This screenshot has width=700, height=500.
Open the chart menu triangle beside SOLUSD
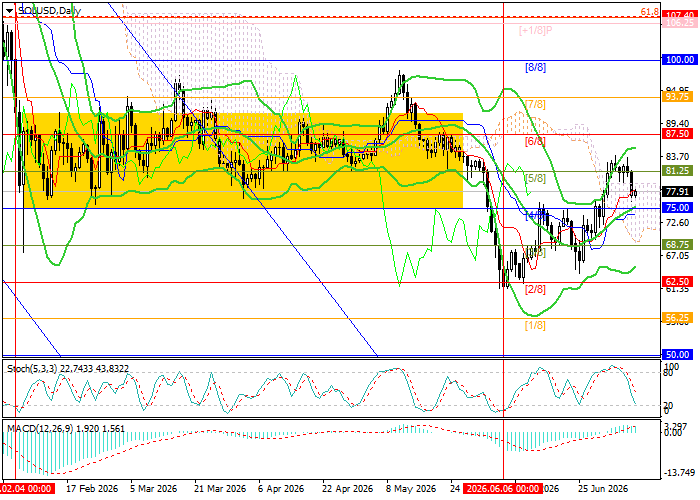pyautogui.click(x=9, y=11)
